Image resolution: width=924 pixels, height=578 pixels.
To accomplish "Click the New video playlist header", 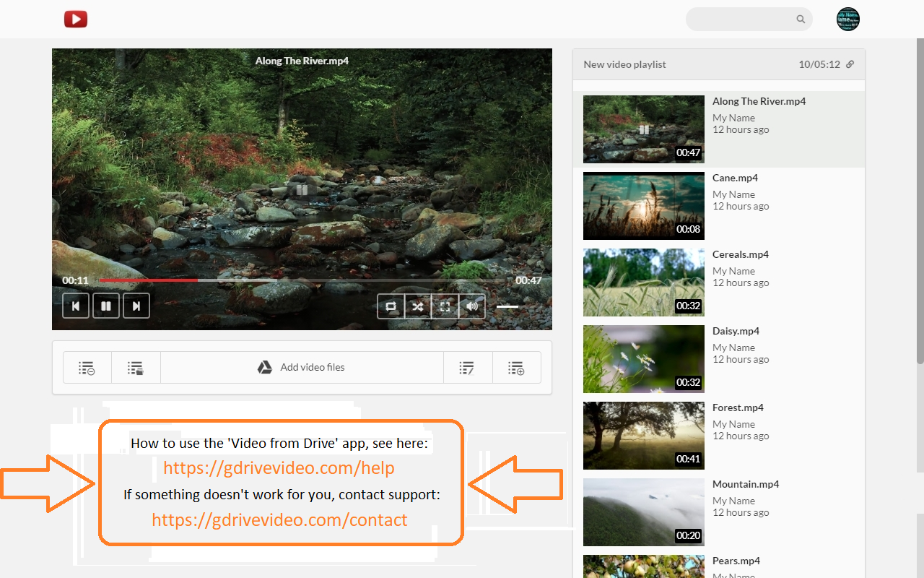I will point(625,64).
